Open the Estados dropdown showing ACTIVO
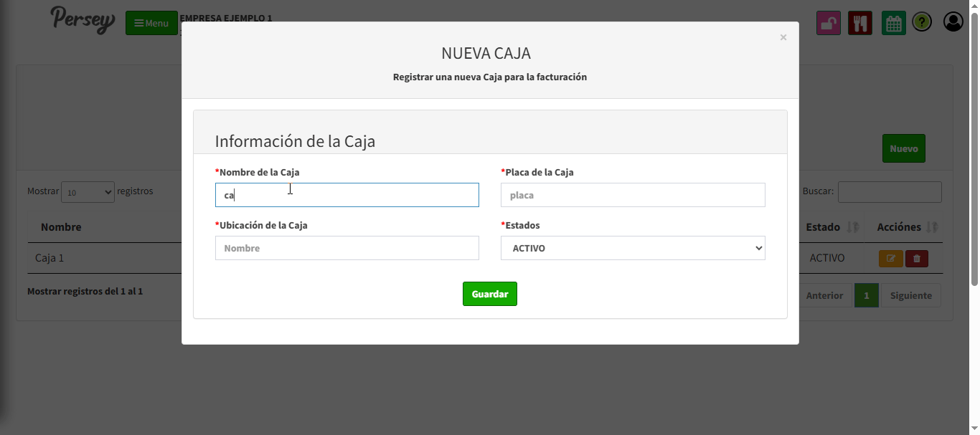Image resolution: width=980 pixels, height=435 pixels. tap(633, 248)
